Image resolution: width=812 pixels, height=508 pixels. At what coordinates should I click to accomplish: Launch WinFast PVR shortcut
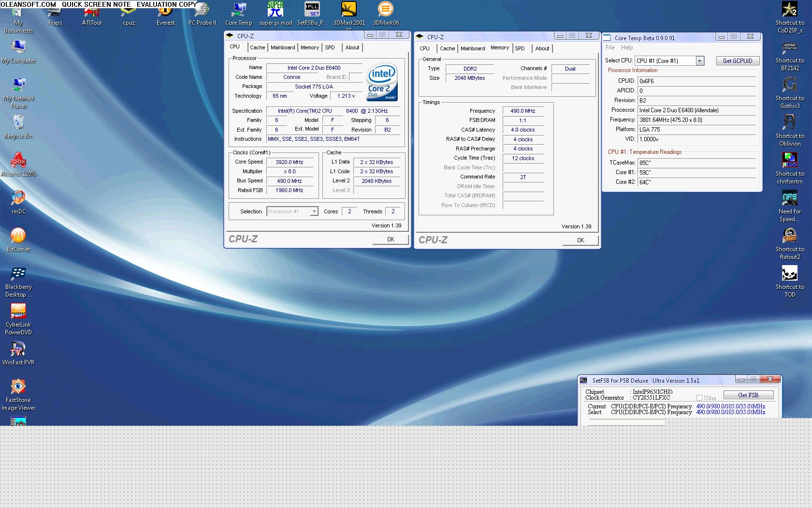(18, 354)
